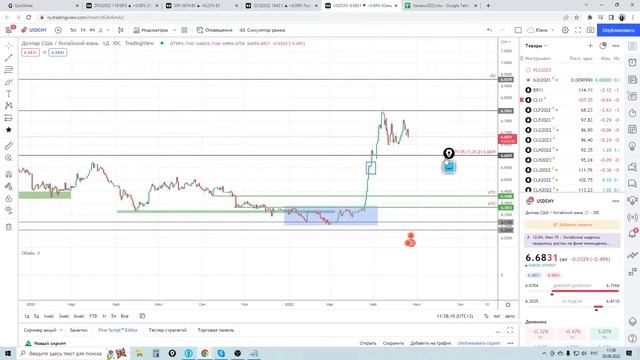Switch to the Заметки notes tab
Screen dimensions: 640x360
(78, 330)
